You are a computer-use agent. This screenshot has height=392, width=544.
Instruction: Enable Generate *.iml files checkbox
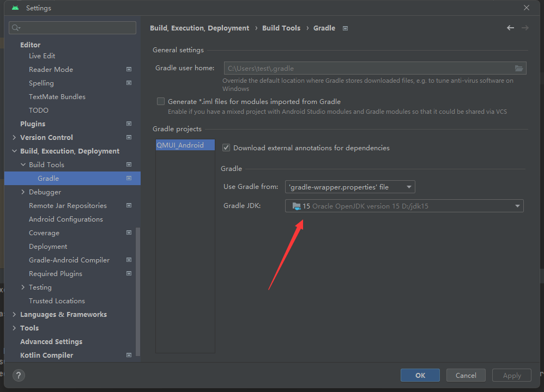coord(161,101)
